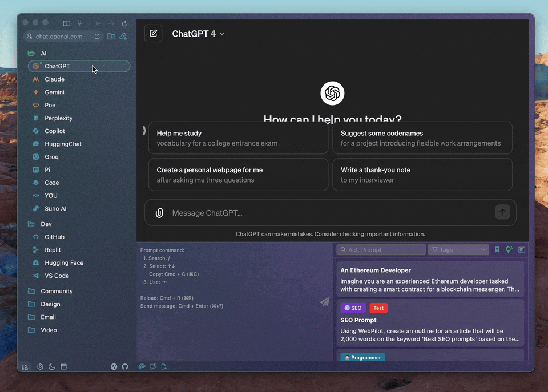Open the ChatGPT 4 model dropdown

point(198,34)
